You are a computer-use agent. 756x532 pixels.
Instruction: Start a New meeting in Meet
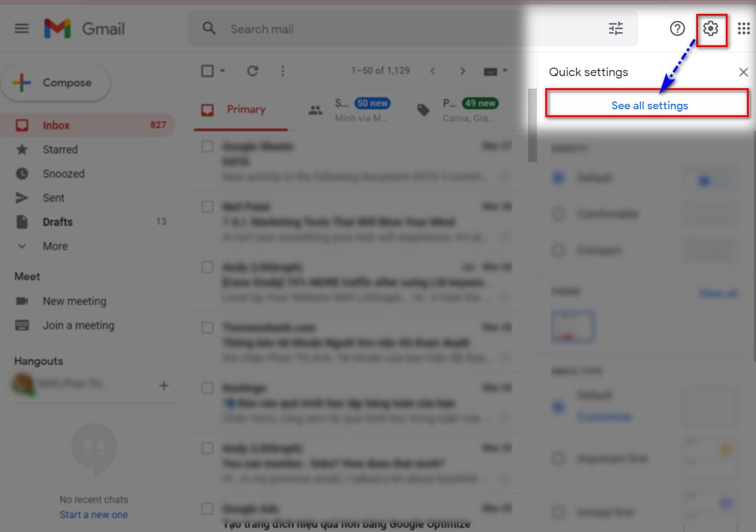coord(74,301)
